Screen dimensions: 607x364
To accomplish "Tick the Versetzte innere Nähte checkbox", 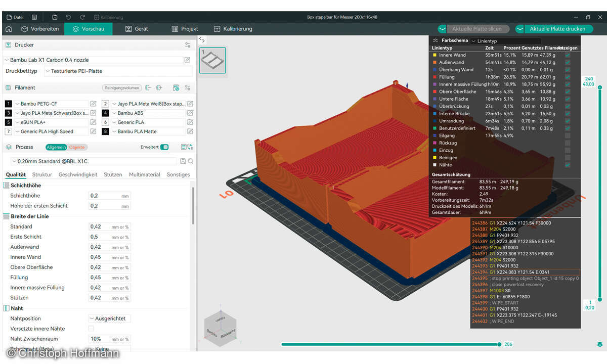I will point(91,329).
